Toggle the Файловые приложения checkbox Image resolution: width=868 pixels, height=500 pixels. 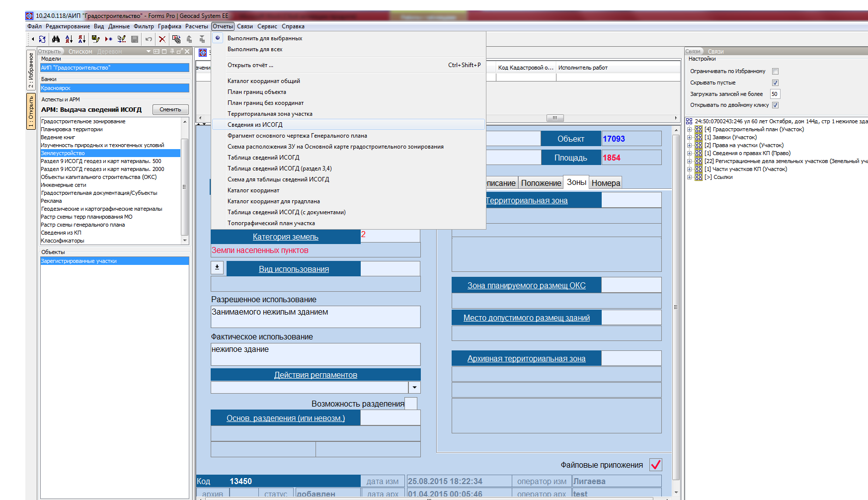click(656, 465)
